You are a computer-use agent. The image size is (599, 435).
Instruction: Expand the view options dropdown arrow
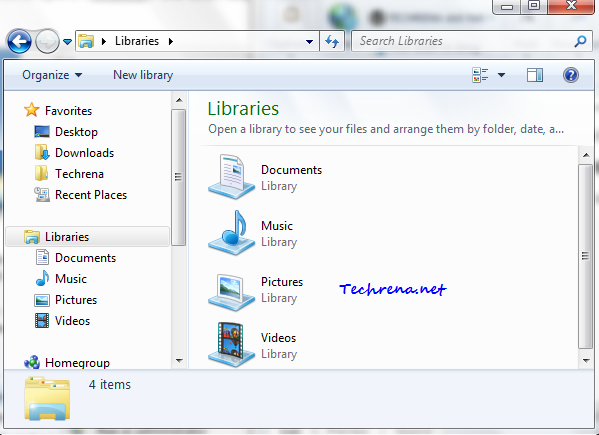(501, 75)
